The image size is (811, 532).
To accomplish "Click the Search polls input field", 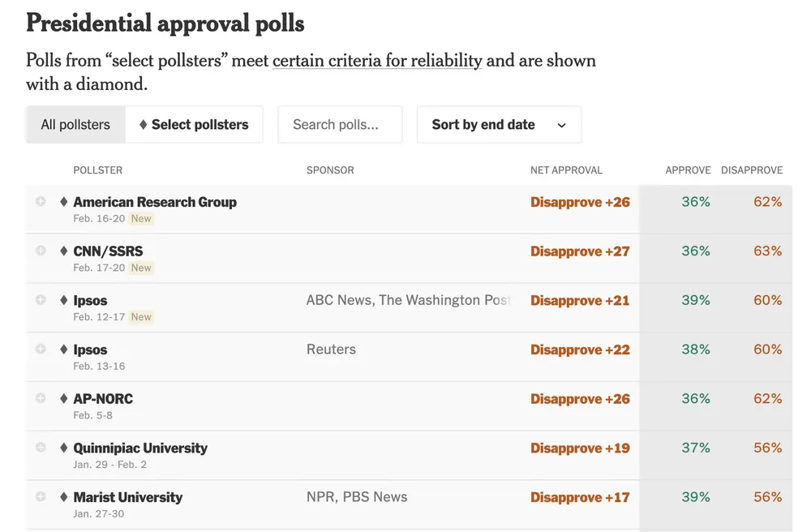I will (340, 125).
